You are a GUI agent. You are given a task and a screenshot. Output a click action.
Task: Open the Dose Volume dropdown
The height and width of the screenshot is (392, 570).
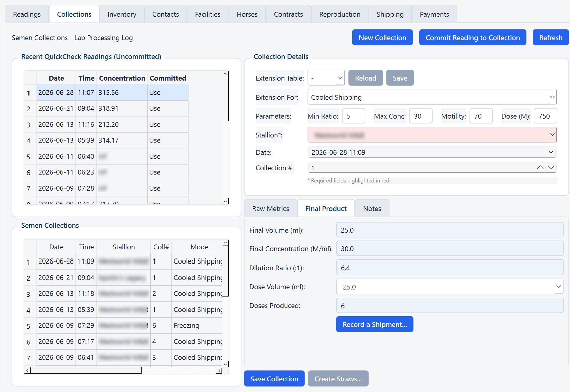click(x=450, y=286)
